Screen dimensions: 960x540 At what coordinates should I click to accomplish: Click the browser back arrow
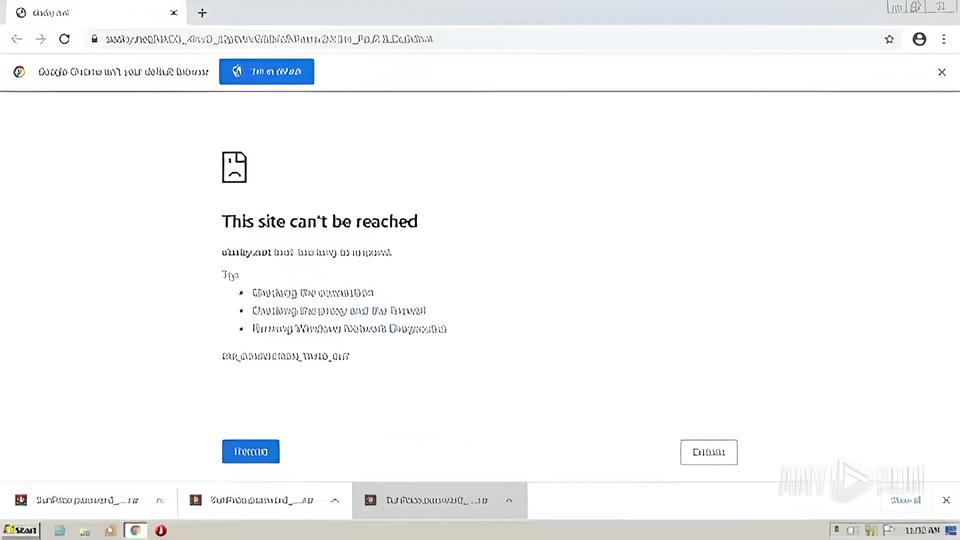pyautogui.click(x=17, y=39)
